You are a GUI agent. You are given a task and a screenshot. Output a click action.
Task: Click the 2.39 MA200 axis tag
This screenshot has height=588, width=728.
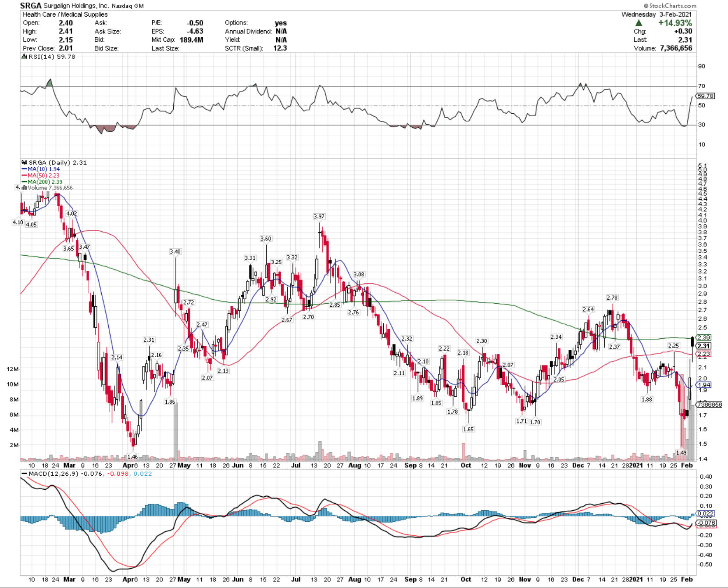pyautogui.click(x=703, y=337)
